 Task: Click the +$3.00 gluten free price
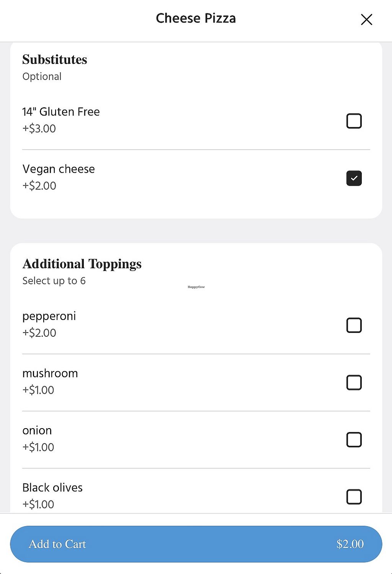tap(39, 129)
